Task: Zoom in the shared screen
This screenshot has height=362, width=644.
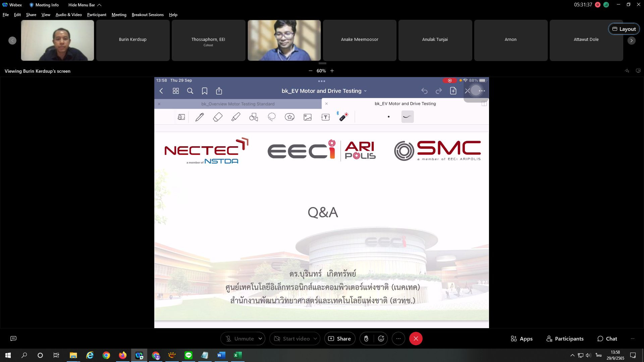Action: point(332,71)
